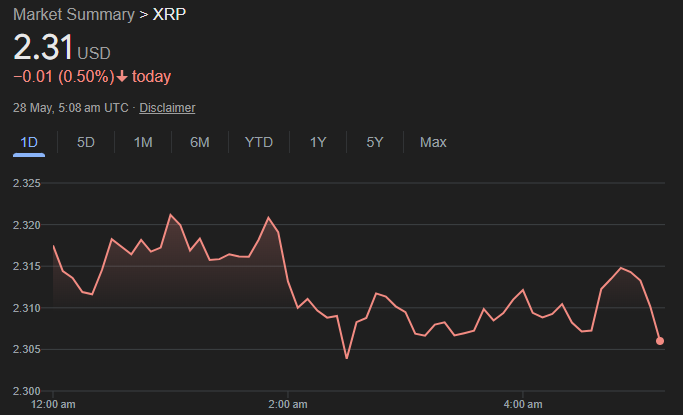Click the 28 May timestamp text

(x=70, y=108)
